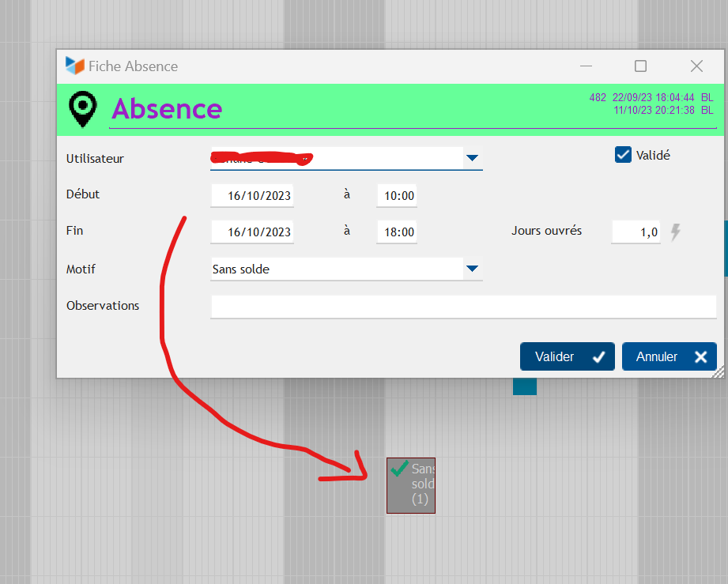
Task: Click the Fiche Absence app logo
Action: click(x=74, y=66)
